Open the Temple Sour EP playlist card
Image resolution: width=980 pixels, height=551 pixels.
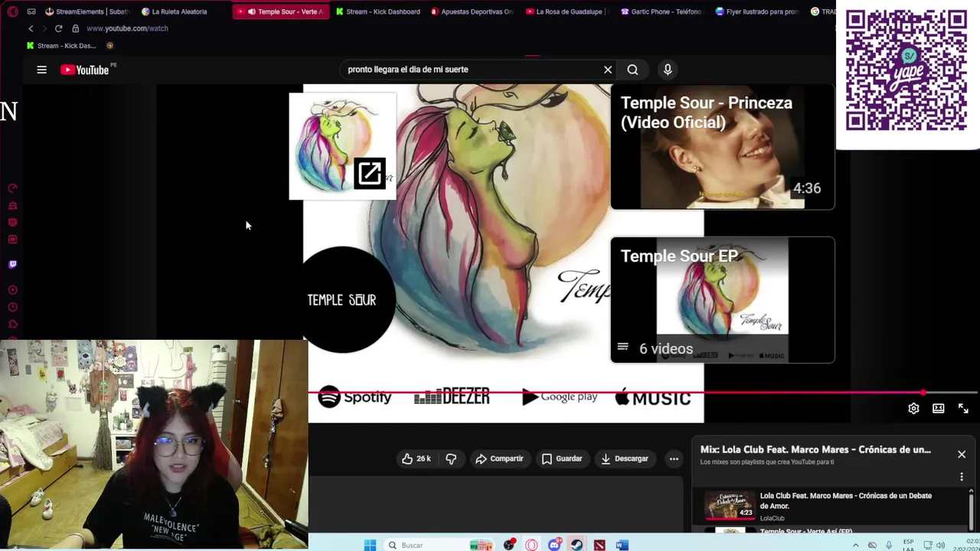click(722, 299)
